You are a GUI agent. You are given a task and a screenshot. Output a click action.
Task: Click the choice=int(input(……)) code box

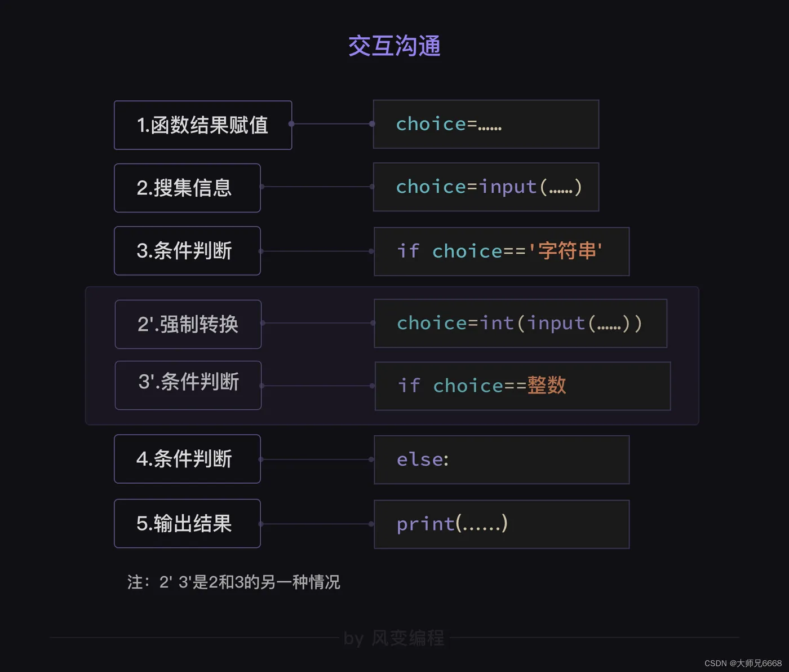[x=520, y=323]
